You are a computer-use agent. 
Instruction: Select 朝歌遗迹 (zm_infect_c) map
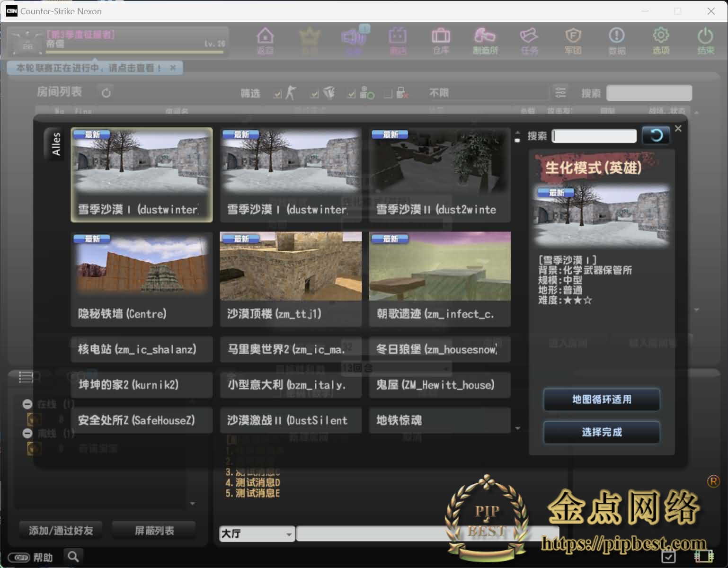440,279
